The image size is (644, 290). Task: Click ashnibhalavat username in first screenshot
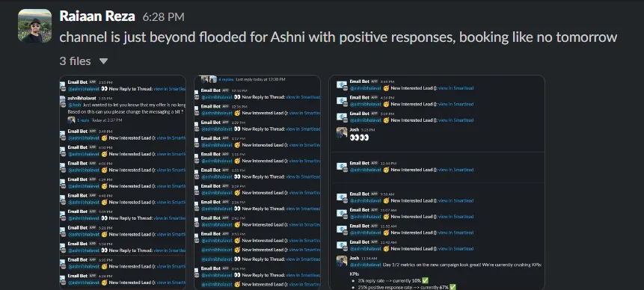pos(83,98)
